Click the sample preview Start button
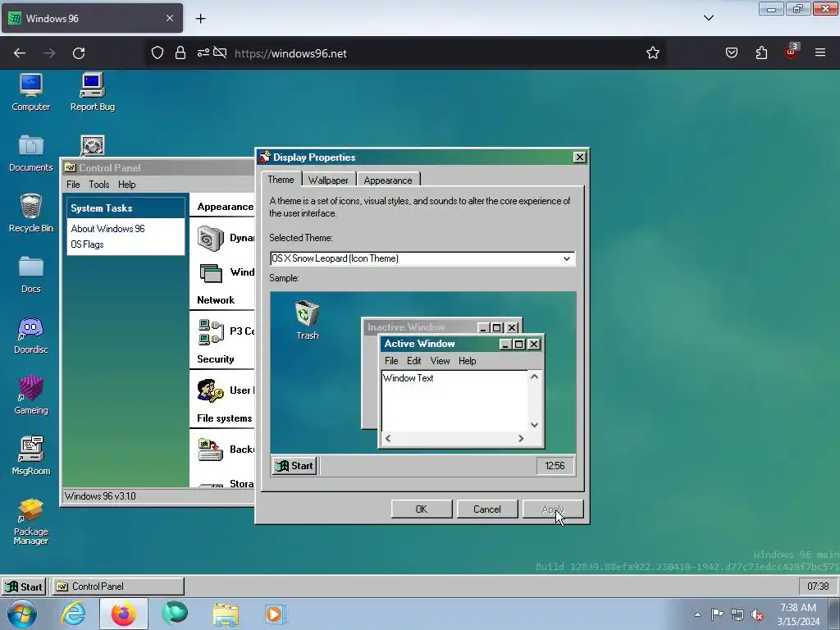The width and height of the screenshot is (840, 630). pos(294,466)
